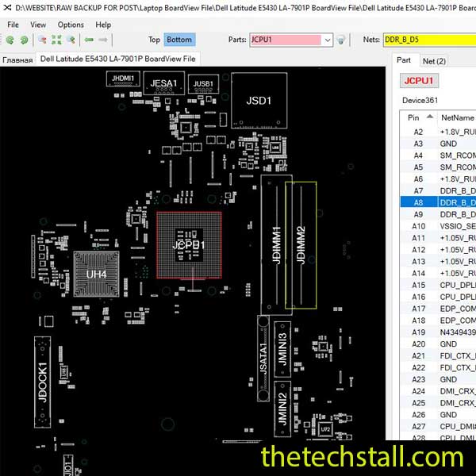Select pin row A20 with GND

(438, 344)
